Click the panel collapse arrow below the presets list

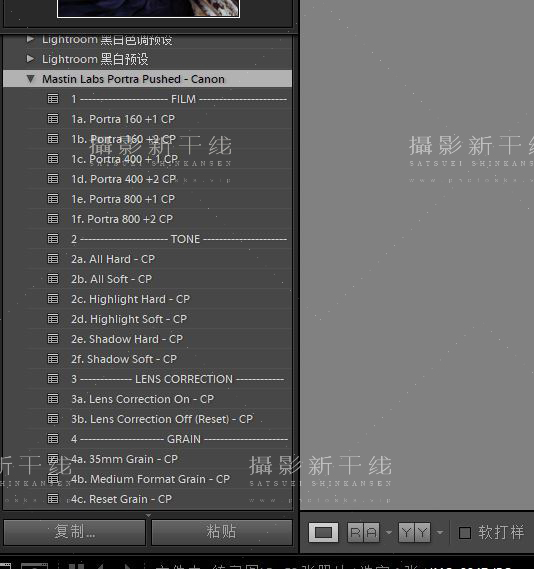148,515
